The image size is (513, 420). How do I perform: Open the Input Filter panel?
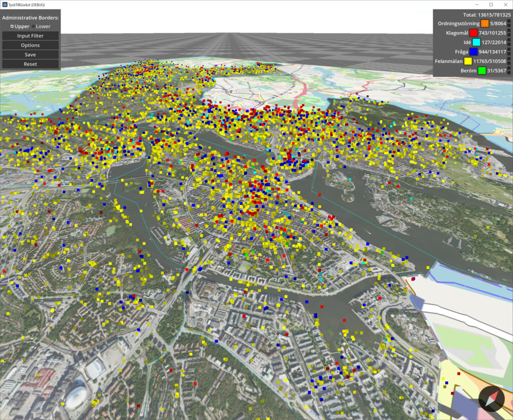pyautogui.click(x=30, y=36)
